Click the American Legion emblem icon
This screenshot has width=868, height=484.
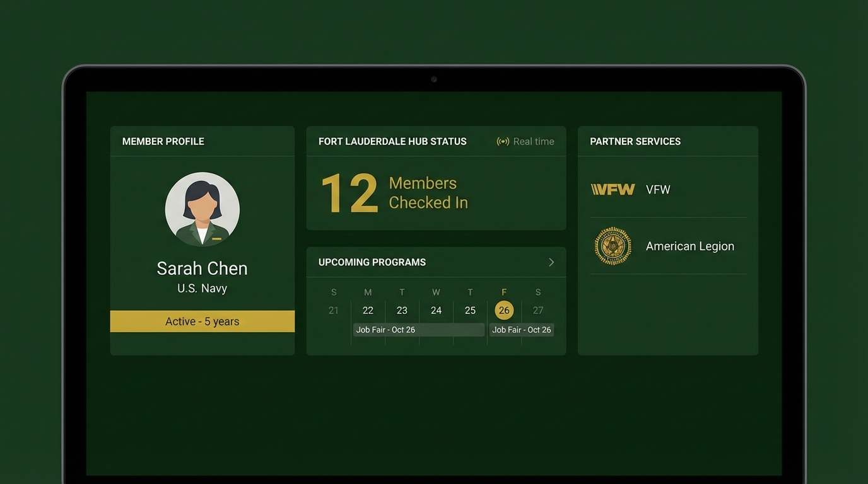pyautogui.click(x=613, y=246)
